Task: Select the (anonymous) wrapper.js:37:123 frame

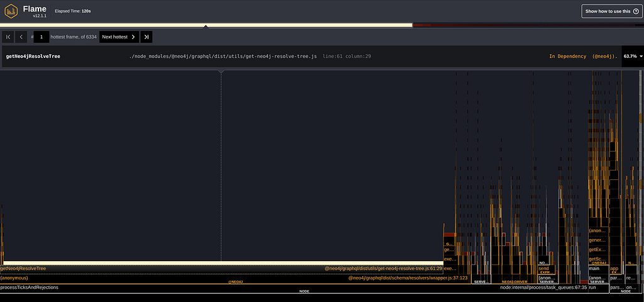Action: (x=234, y=278)
